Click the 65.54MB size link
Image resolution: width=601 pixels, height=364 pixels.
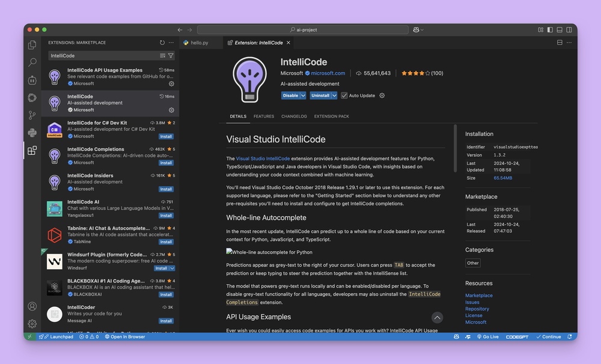point(503,178)
